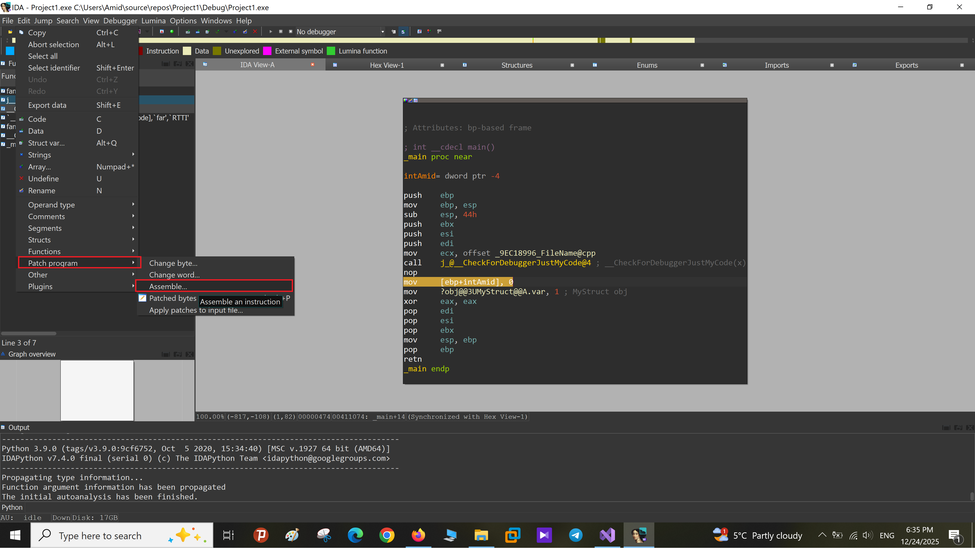Close the Functions panel
This screenshot has width=975, height=560.
click(189, 64)
